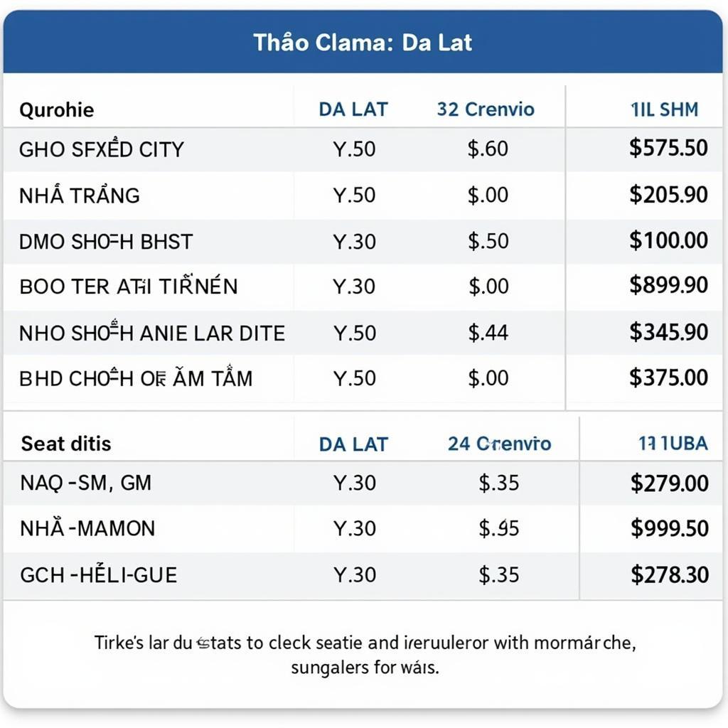Click the $100.00 price
Image resolution: width=728 pixels, height=728 pixels.
668,240
